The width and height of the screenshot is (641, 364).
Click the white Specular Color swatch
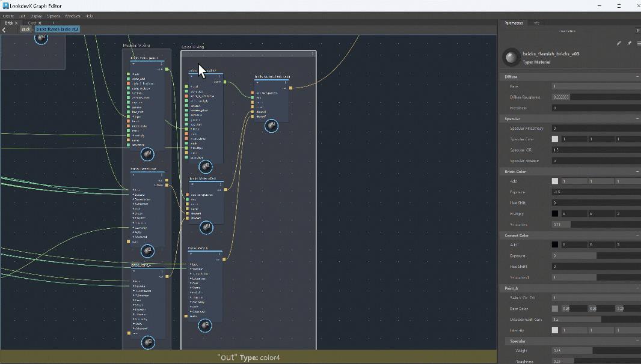pos(554,138)
